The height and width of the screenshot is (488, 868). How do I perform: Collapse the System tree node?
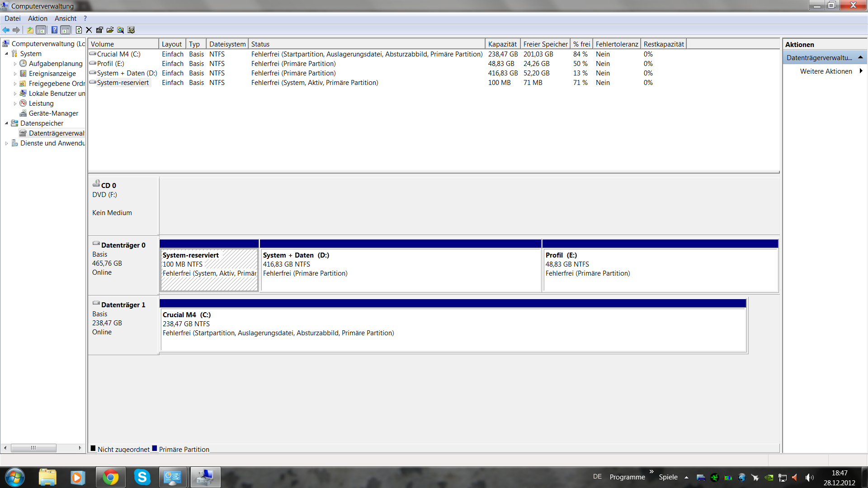(6, 54)
